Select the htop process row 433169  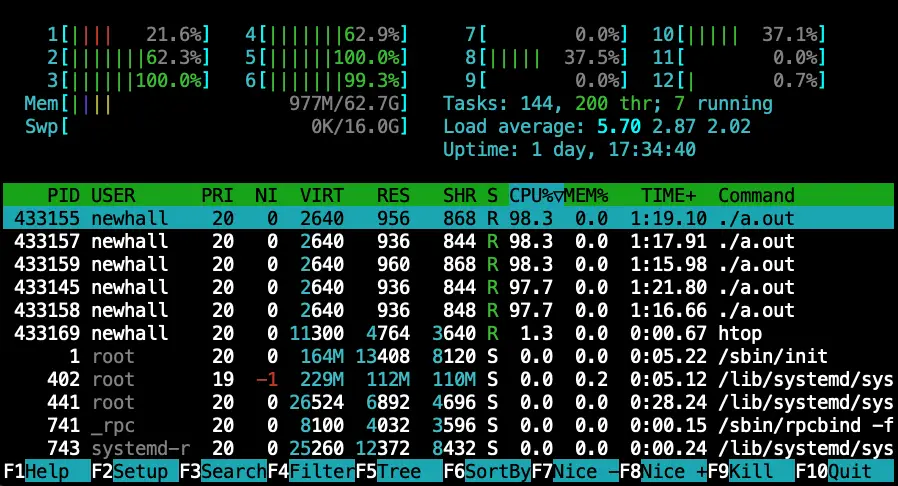pyautogui.click(x=448, y=333)
